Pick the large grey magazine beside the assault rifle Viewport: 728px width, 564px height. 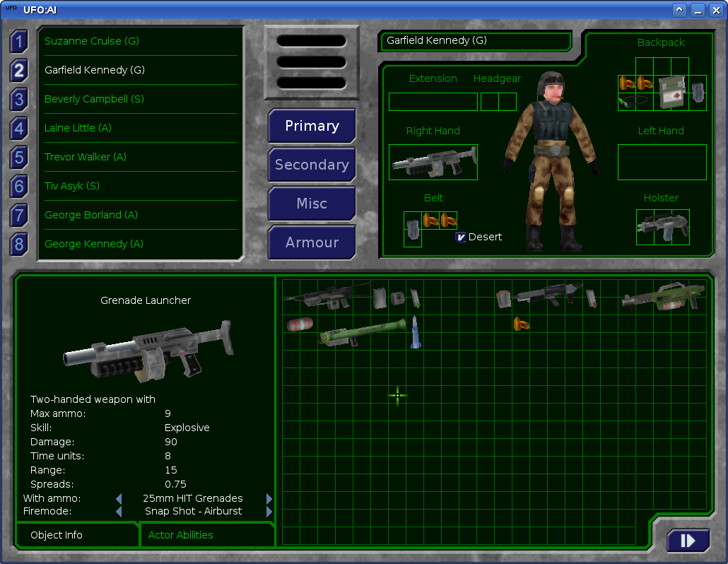[380, 298]
